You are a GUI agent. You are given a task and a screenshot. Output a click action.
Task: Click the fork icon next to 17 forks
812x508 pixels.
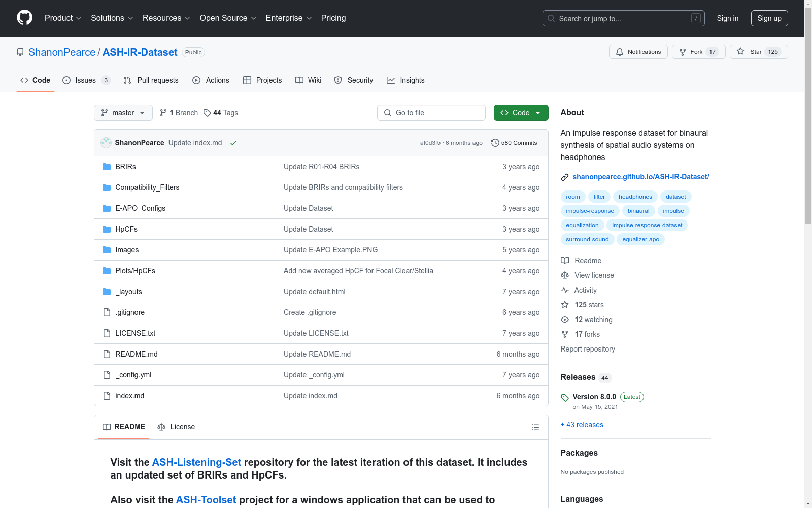[565, 334]
